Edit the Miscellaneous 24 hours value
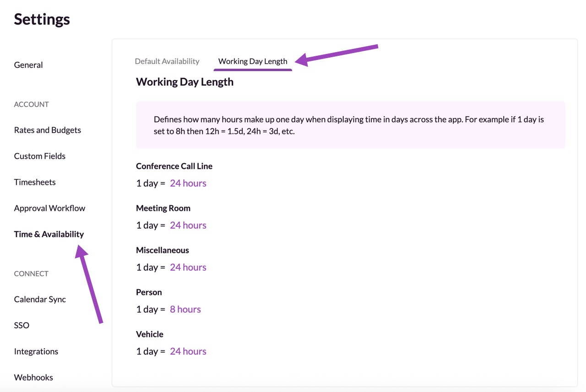This screenshot has height=392, width=586. (188, 267)
